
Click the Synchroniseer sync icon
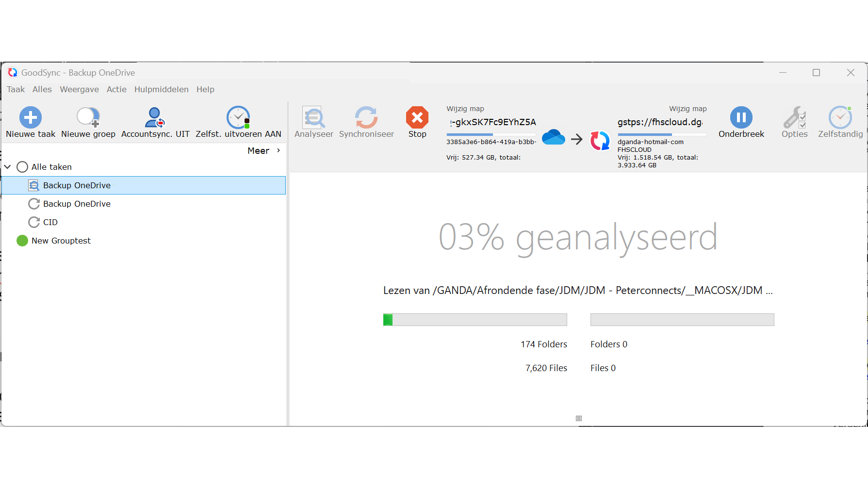coord(366,118)
